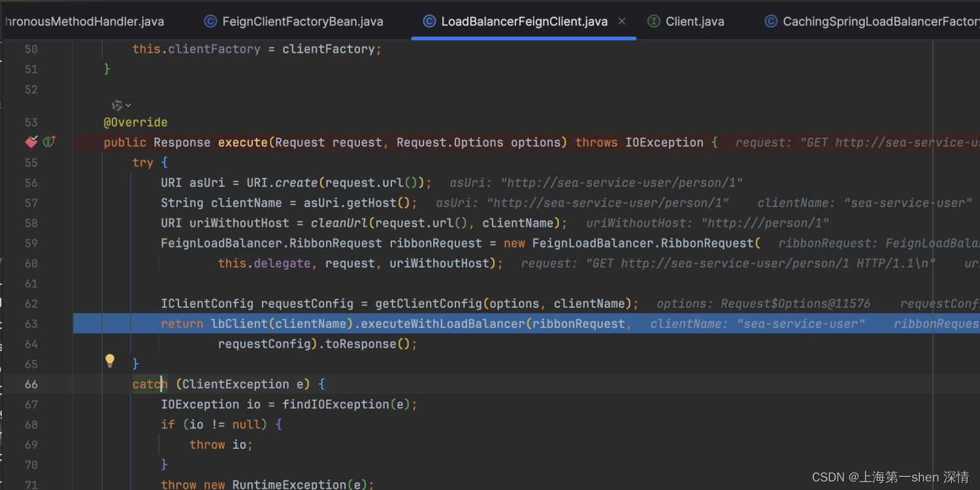Click the execute method name in its declaration
Image resolution: width=980 pixels, height=490 pixels.
[243, 142]
